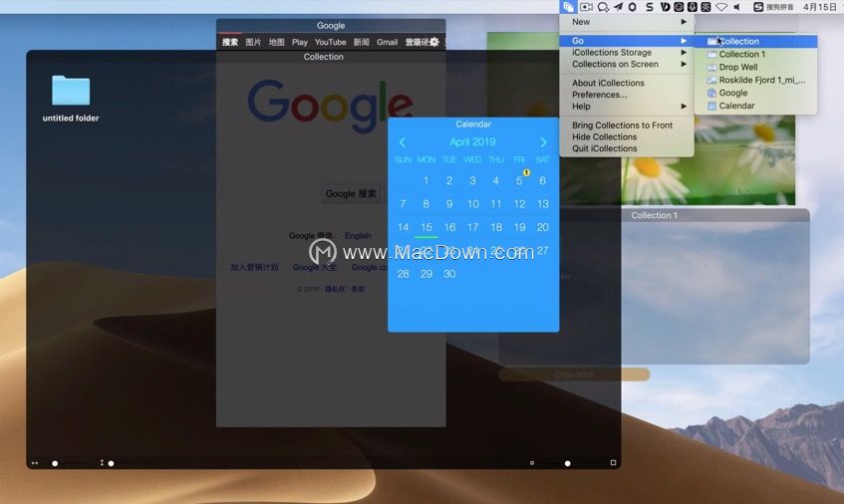Click the Google 搜索 button
Viewport: 844px width, 504px height.
[351, 193]
